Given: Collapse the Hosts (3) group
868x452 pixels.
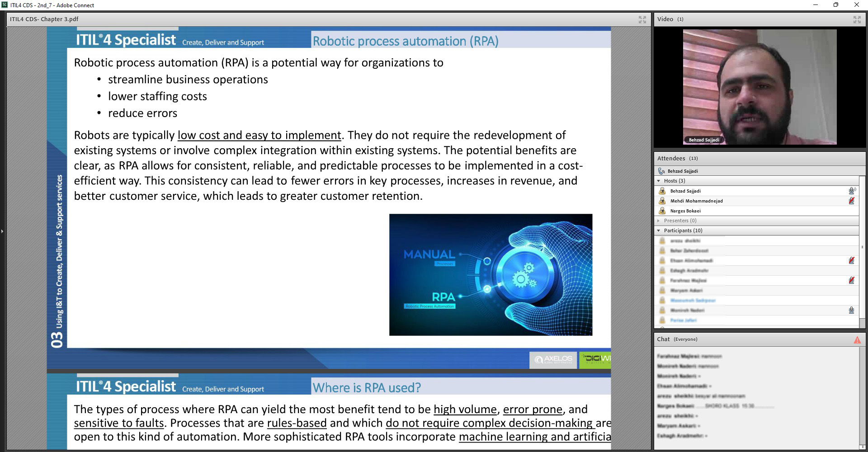Looking at the screenshot, I should point(659,181).
